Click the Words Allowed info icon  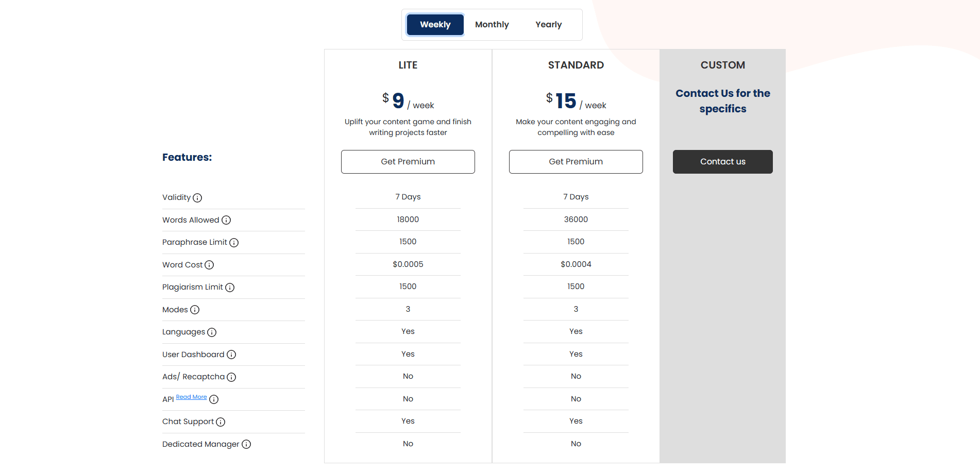226,221
